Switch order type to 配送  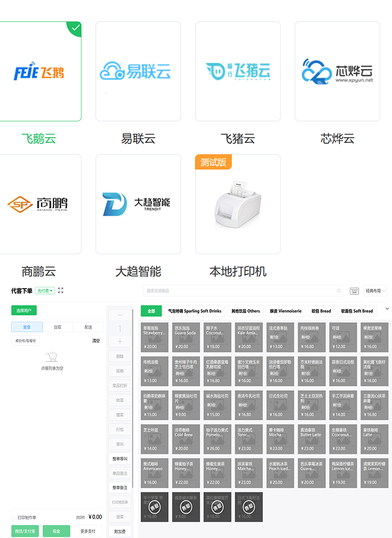89,327
